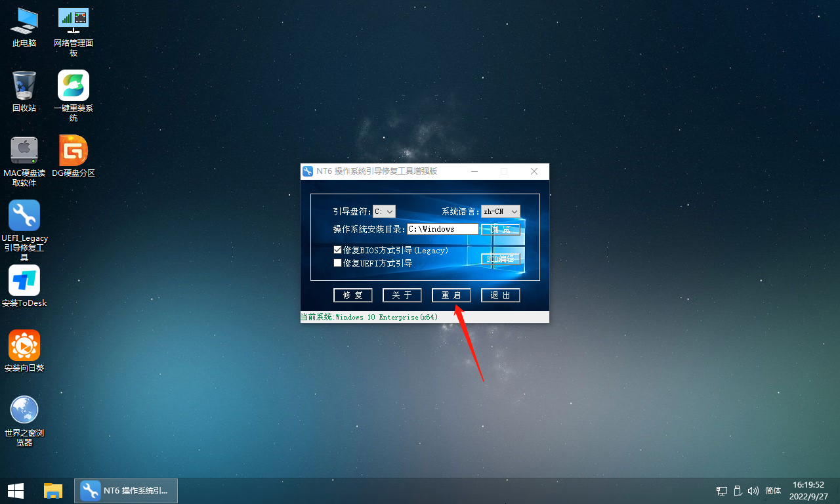Select the 一键重装系统 desktop icon
The width and height of the screenshot is (840, 504).
tap(73, 86)
